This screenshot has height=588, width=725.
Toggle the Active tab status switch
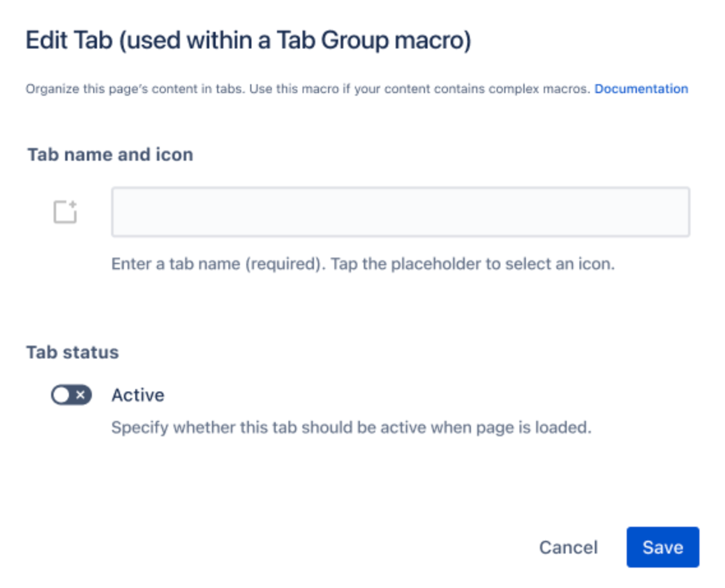pyautogui.click(x=71, y=395)
